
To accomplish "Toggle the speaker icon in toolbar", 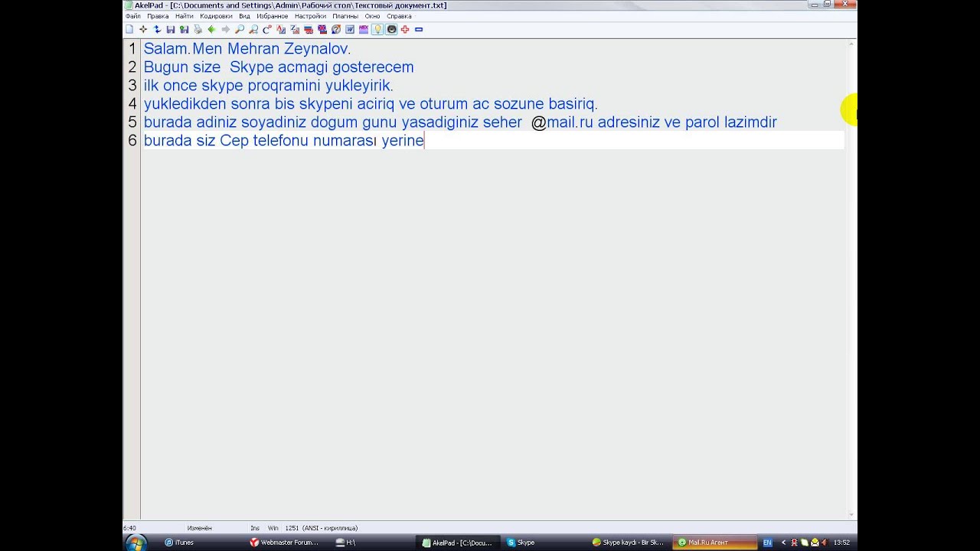I will point(391,30).
